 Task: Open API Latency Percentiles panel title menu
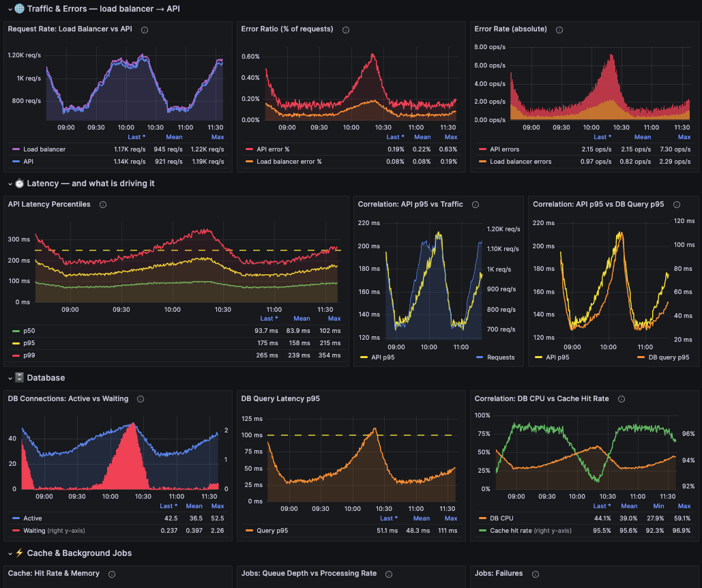coord(49,204)
